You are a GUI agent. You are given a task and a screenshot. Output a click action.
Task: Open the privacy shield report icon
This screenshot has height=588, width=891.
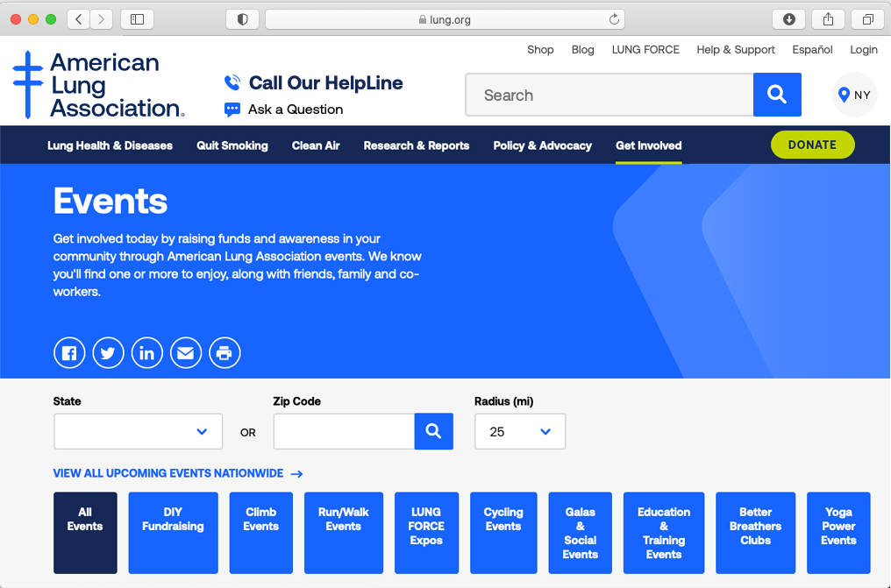[243, 19]
